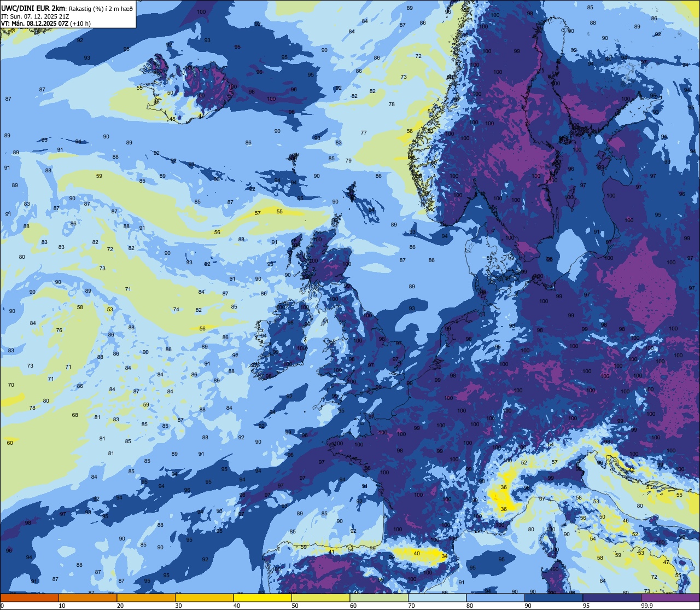
Task: Click the "(+10 h)" forecast offset text
Action: click(80, 24)
